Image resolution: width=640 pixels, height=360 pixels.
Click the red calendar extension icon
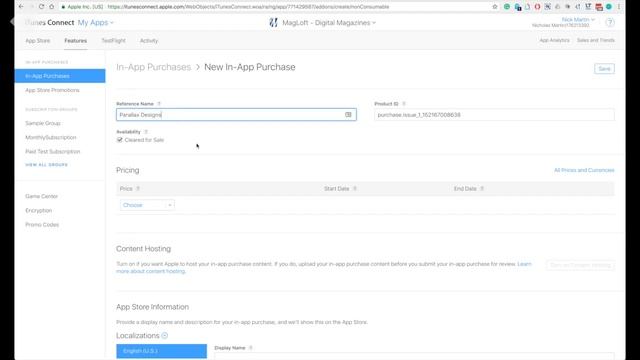pyautogui.click(x=599, y=7)
